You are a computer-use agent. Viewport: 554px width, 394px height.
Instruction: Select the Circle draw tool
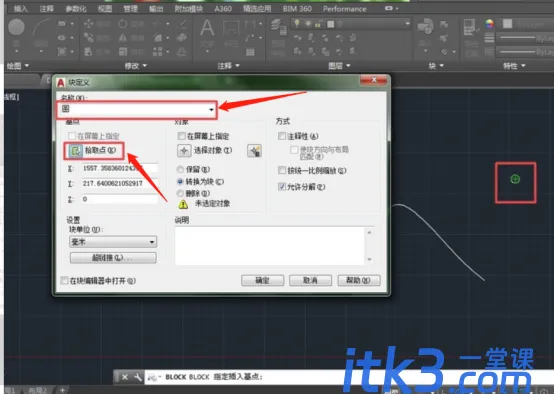[x=16, y=28]
